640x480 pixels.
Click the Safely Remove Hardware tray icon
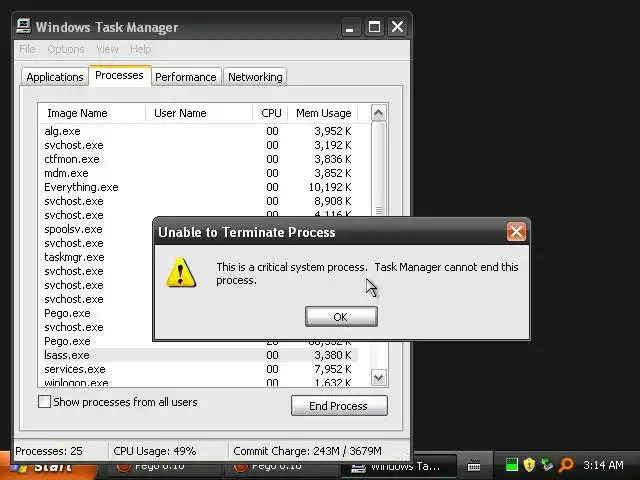tap(547, 464)
